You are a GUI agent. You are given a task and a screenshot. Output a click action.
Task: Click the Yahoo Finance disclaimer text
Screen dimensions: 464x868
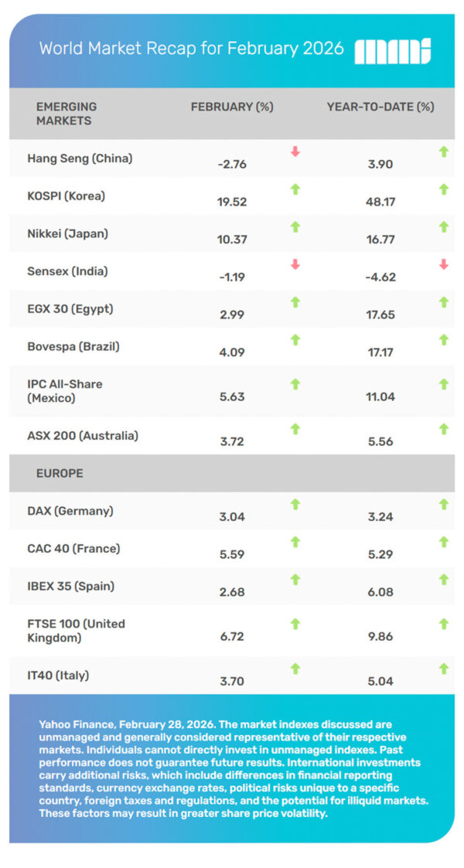coord(232,768)
